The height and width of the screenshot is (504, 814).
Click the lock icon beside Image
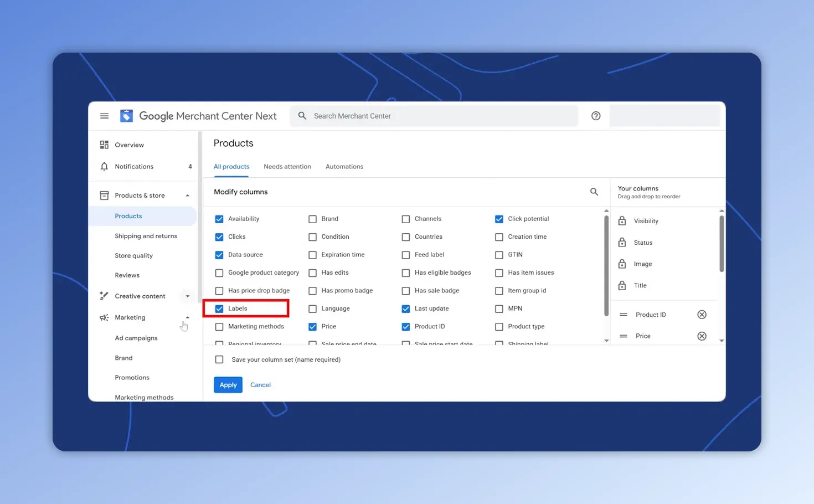pos(622,264)
